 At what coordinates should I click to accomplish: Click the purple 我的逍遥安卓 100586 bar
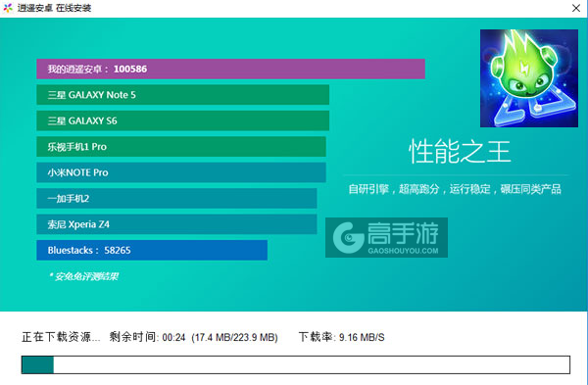230,69
